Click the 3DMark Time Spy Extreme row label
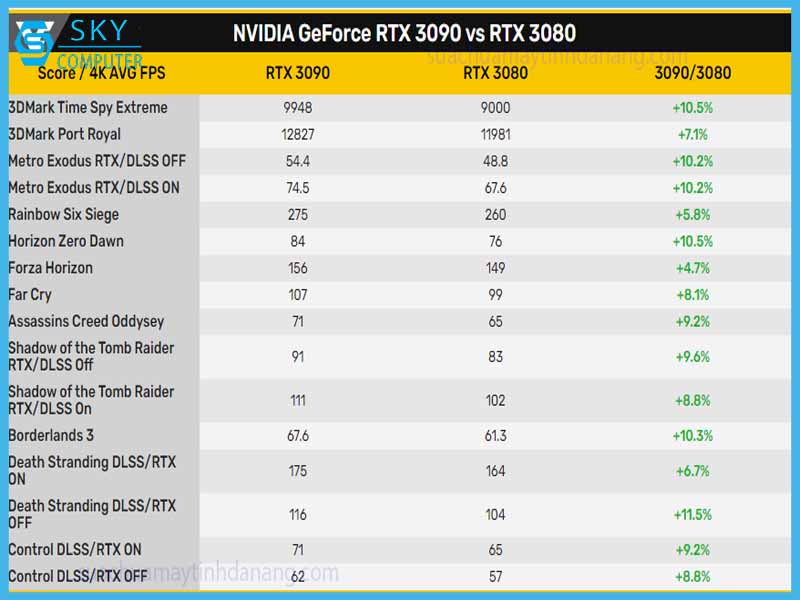The image size is (800, 600). (88, 107)
